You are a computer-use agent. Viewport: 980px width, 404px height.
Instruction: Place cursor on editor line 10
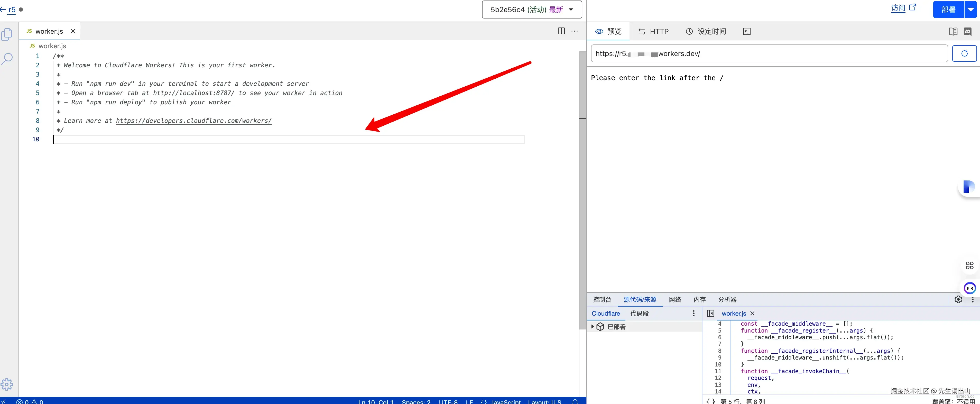288,139
